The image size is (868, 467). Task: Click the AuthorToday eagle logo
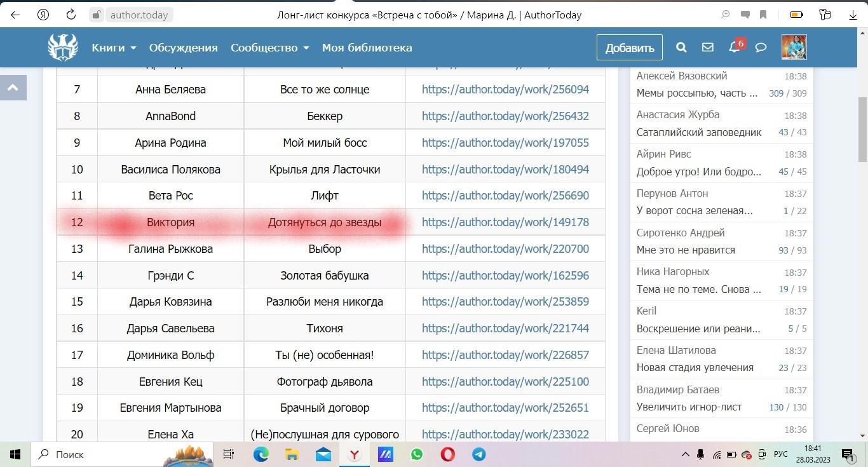[63, 47]
